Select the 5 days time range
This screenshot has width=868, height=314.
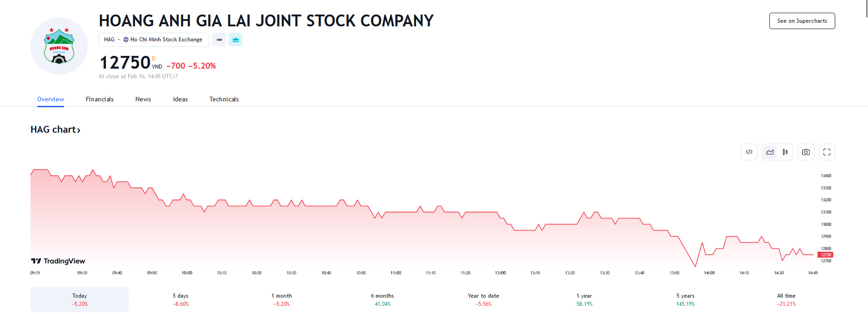point(181,299)
